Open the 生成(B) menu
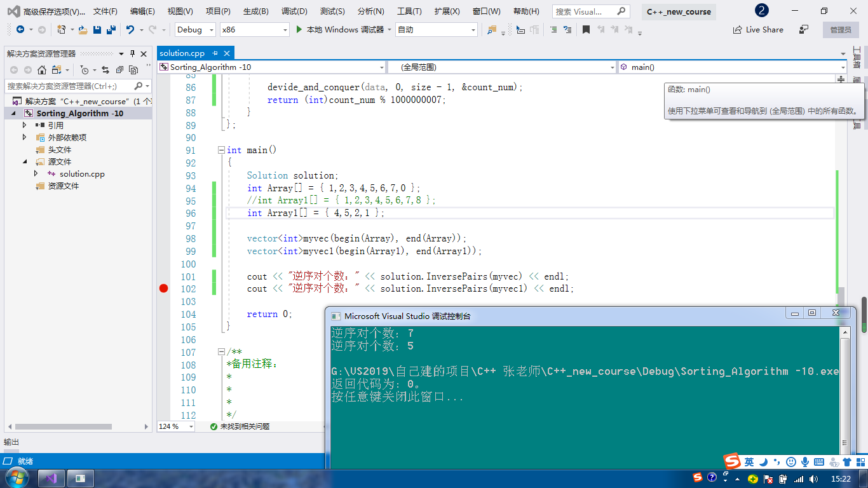Screen dimensions: 868x488 point(256,11)
